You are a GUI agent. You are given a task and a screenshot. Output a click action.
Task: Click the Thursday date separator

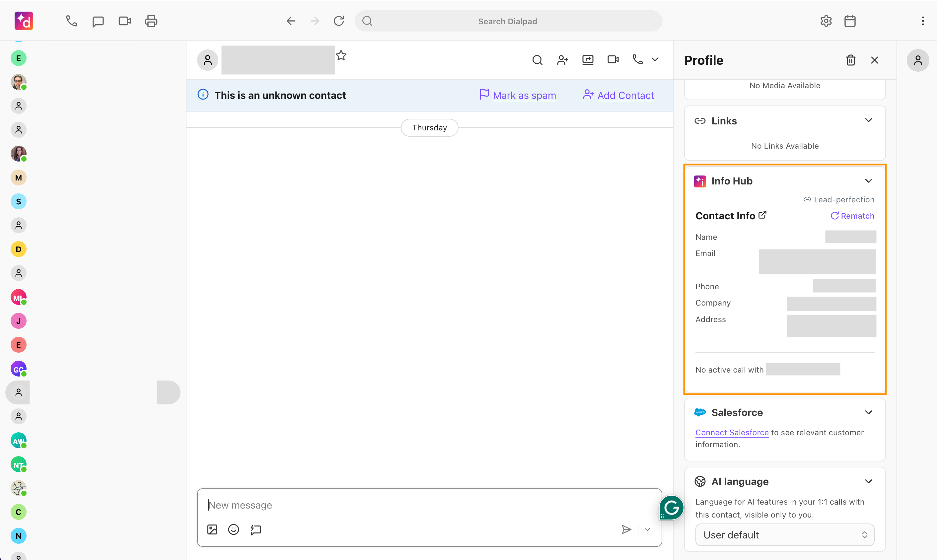click(x=429, y=127)
